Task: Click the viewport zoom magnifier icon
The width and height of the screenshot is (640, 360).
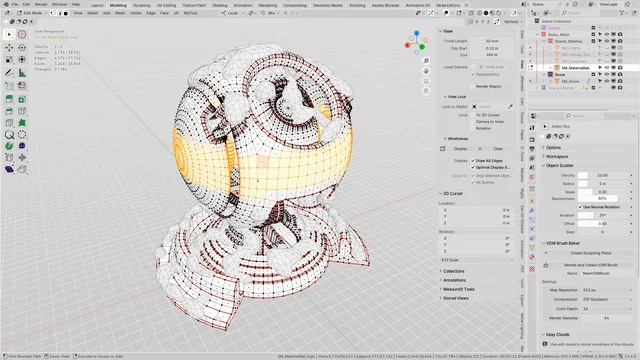Action: pyautogui.click(x=426, y=61)
